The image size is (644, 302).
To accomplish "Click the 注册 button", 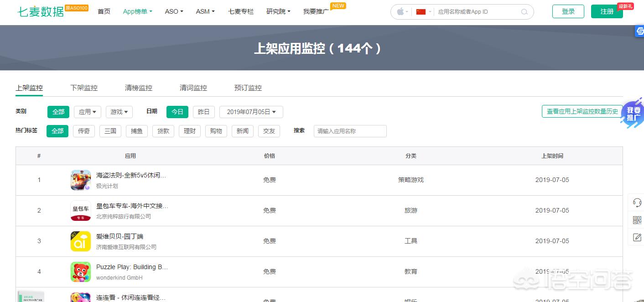I will 607,11.
